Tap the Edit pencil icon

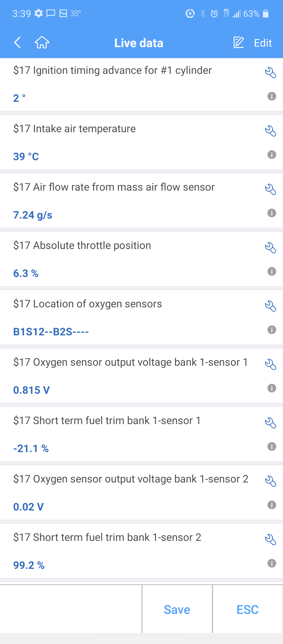(x=239, y=43)
